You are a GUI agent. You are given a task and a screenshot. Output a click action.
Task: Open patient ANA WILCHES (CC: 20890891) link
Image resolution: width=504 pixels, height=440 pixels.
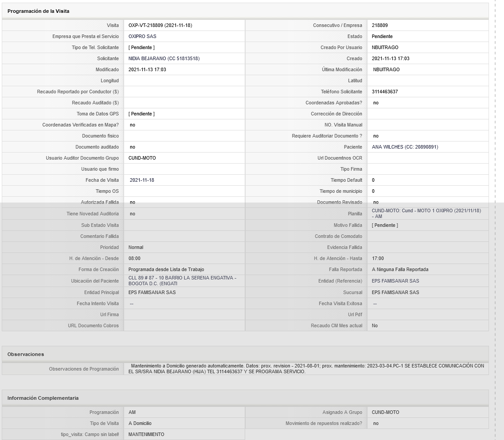tap(405, 147)
